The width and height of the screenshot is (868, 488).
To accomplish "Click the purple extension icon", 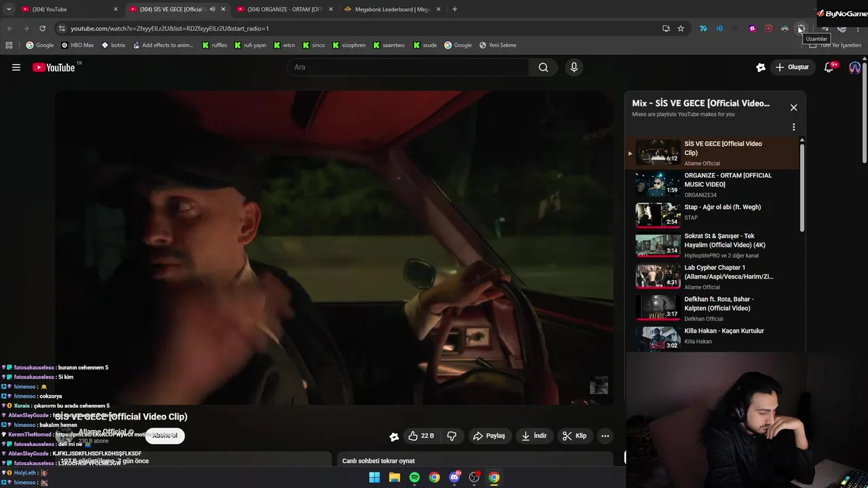I will pyautogui.click(x=752, y=28).
